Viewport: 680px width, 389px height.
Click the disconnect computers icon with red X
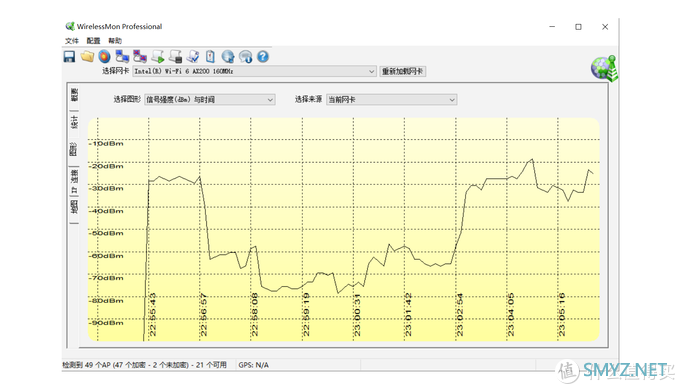140,57
